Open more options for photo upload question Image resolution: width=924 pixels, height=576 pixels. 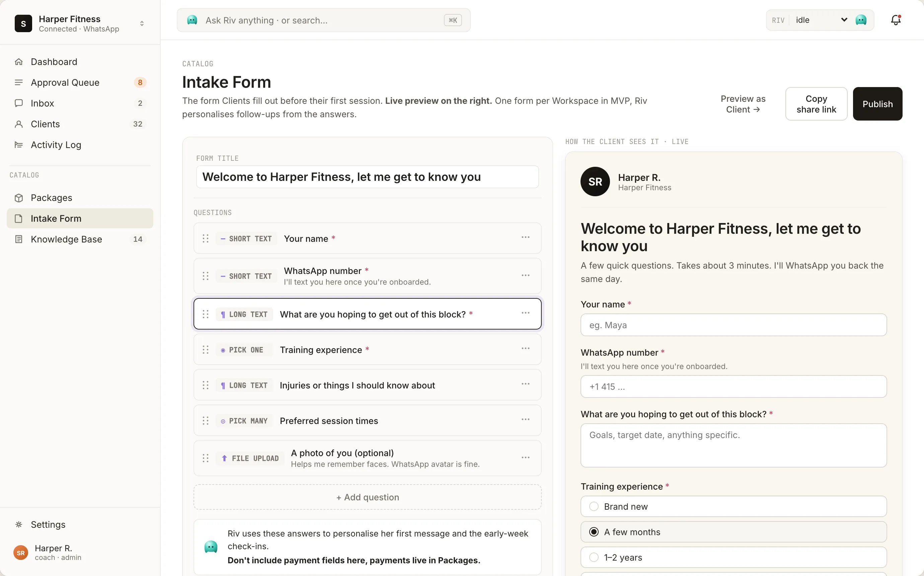coord(525,457)
